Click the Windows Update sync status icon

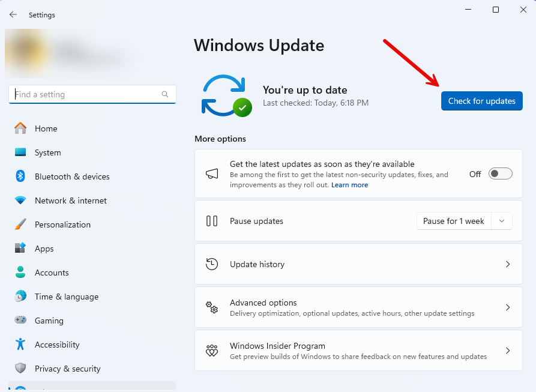tap(227, 95)
